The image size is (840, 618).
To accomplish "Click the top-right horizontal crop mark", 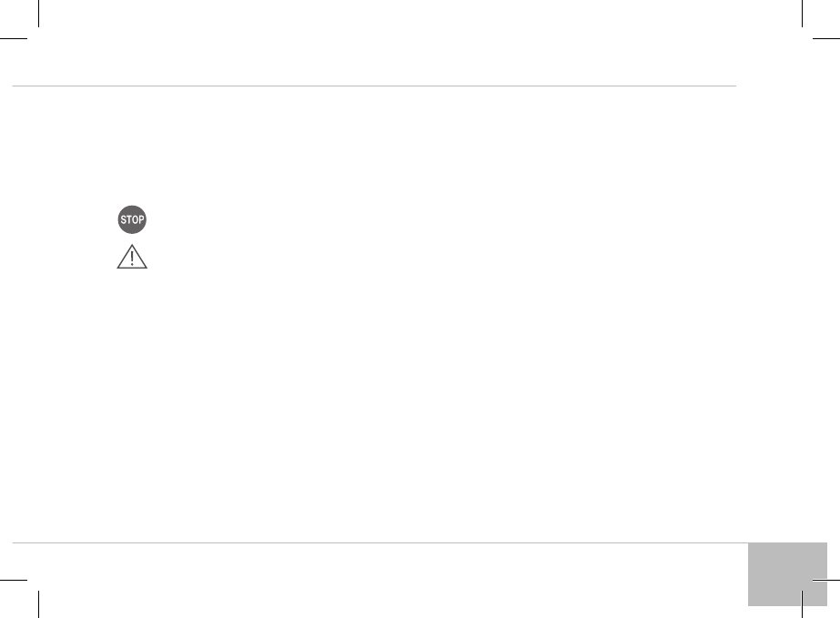I will tap(825, 39).
